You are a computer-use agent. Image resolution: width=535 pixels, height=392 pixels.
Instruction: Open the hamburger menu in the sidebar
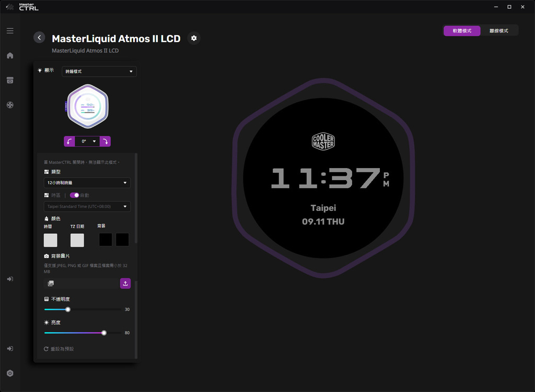[x=10, y=31]
